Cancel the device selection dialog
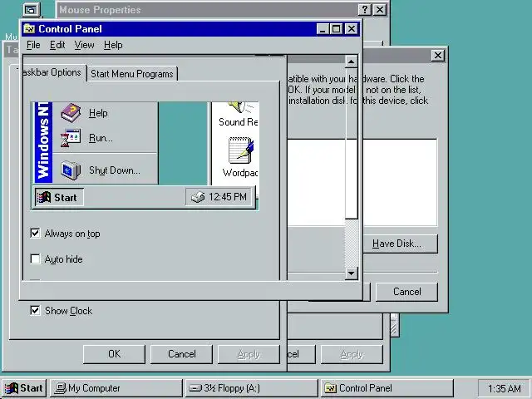 click(x=406, y=292)
